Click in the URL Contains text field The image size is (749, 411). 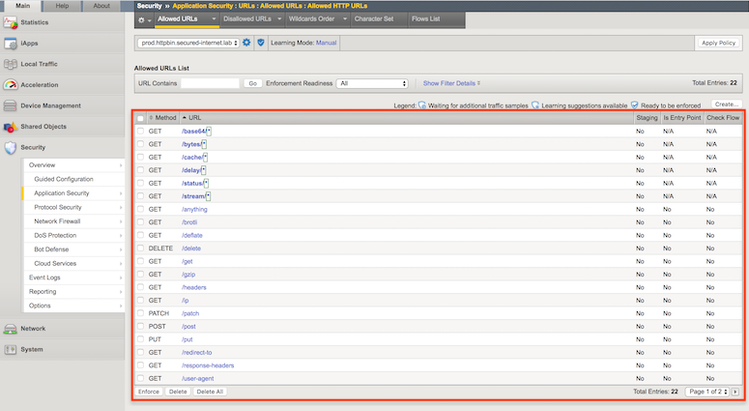click(210, 84)
